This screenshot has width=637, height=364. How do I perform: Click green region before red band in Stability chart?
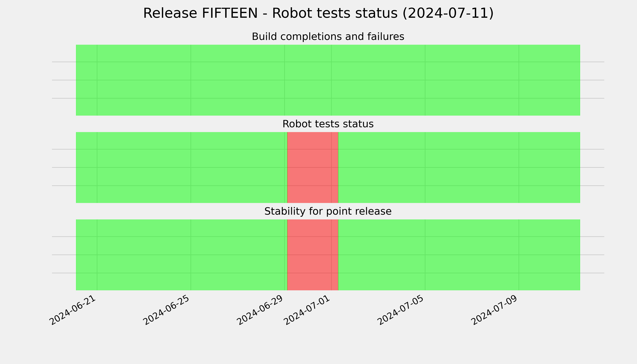point(182,255)
